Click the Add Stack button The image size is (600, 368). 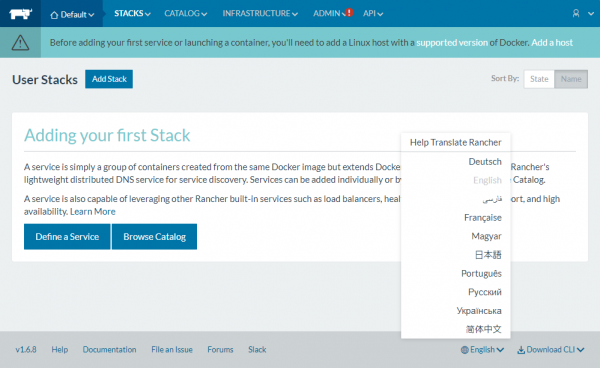coord(109,79)
